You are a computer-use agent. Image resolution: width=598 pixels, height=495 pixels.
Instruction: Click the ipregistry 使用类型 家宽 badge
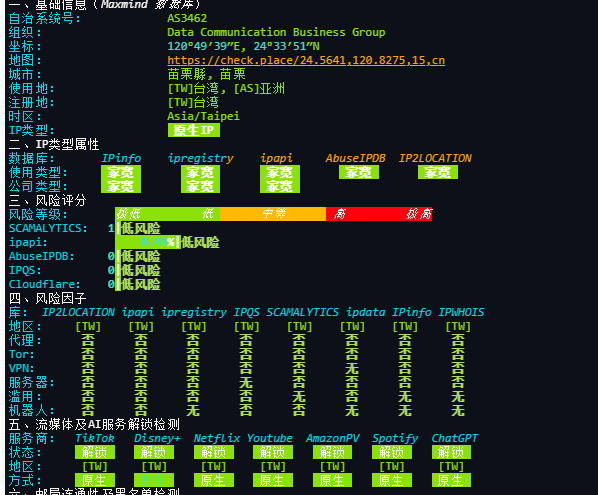click(x=200, y=172)
